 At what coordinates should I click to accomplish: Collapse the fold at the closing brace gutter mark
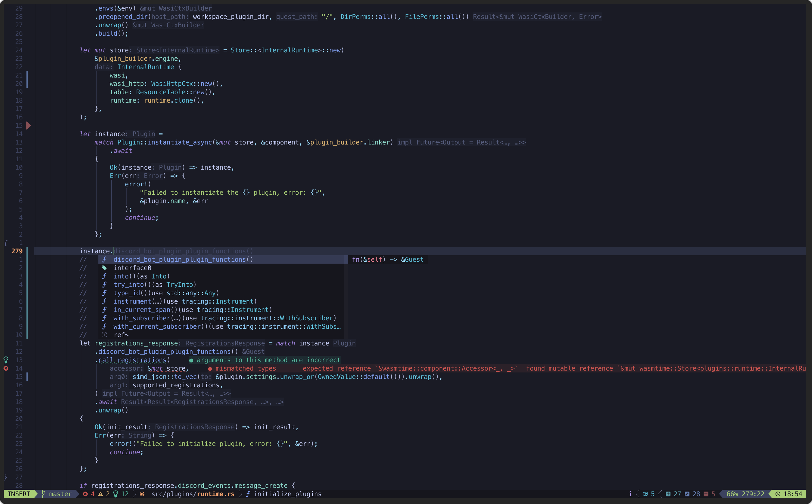[6, 477]
